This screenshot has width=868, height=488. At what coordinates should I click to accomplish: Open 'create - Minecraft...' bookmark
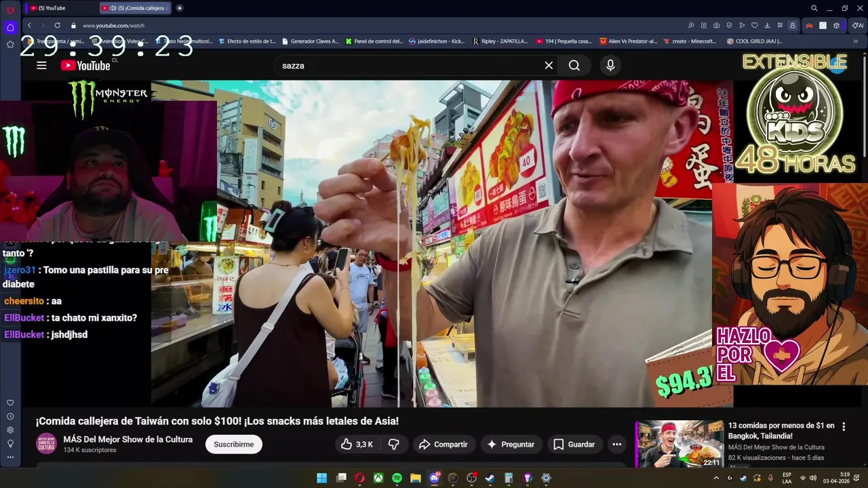coord(690,41)
